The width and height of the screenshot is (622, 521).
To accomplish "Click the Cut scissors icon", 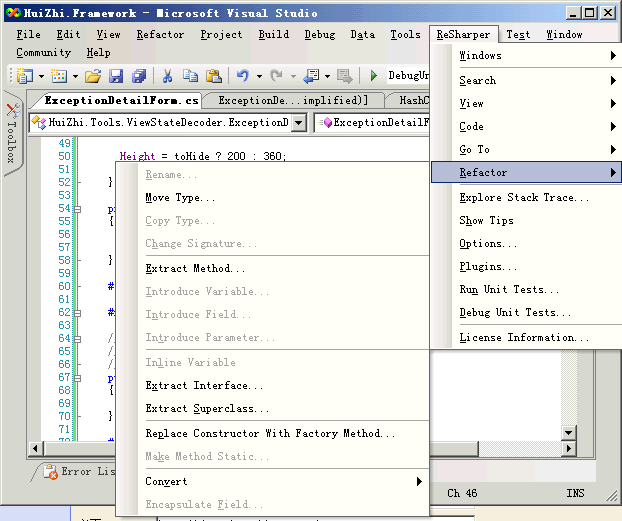I will tap(167, 76).
